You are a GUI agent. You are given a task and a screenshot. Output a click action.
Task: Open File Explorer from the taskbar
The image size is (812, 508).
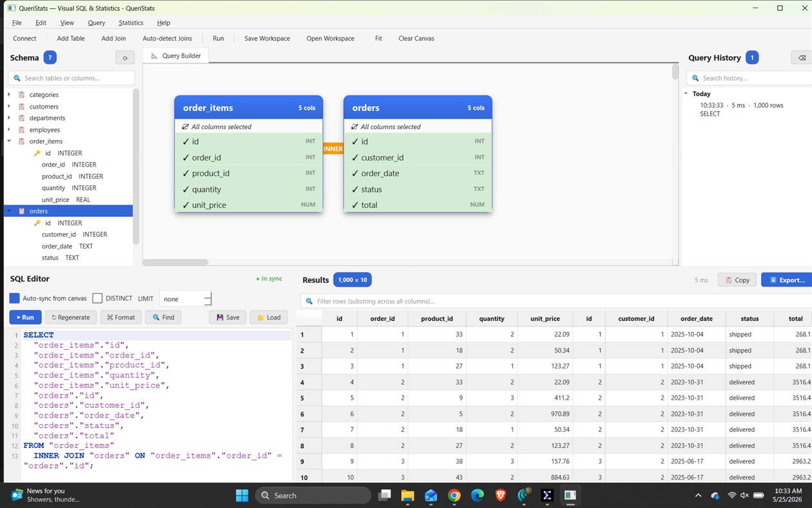(408, 495)
